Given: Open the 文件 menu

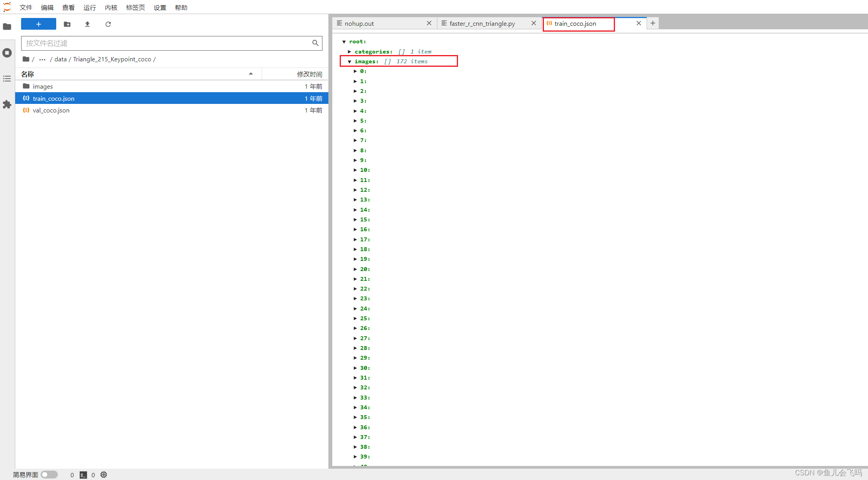Looking at the screenshot, I should (26, 7).
